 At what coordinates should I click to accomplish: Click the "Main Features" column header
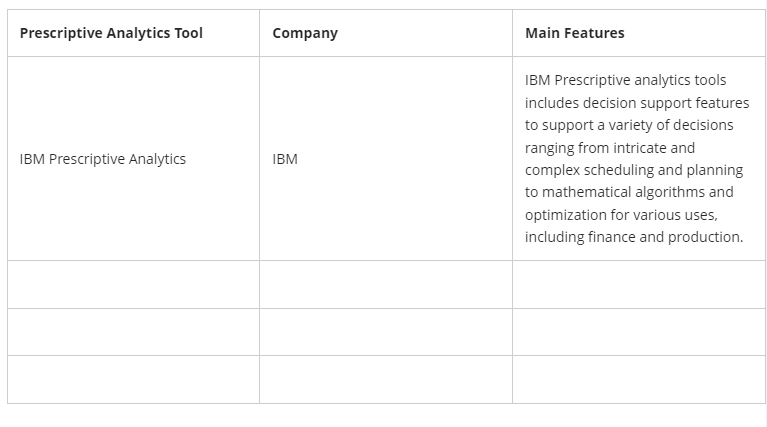pyautogui.click(x=574, y=33)
